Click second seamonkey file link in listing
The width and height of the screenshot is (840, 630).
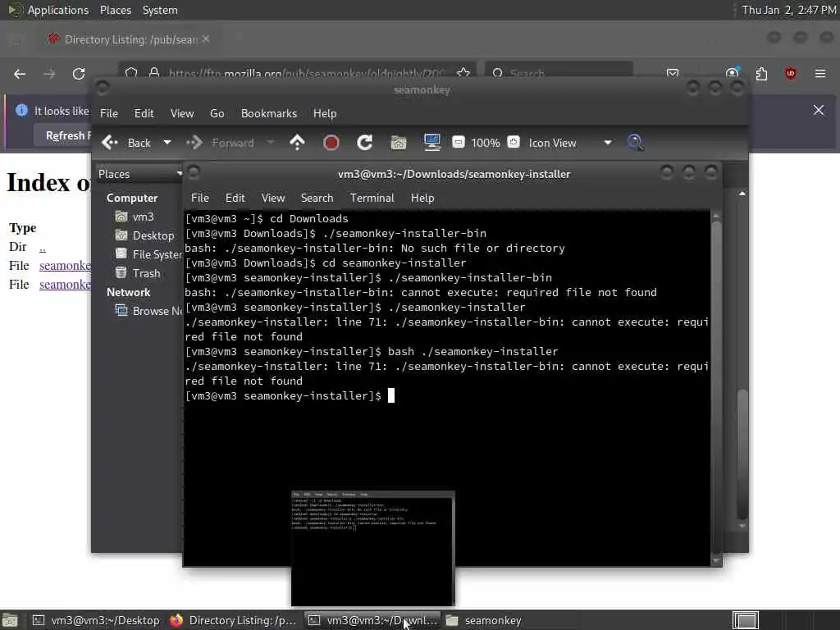point(65,285)
